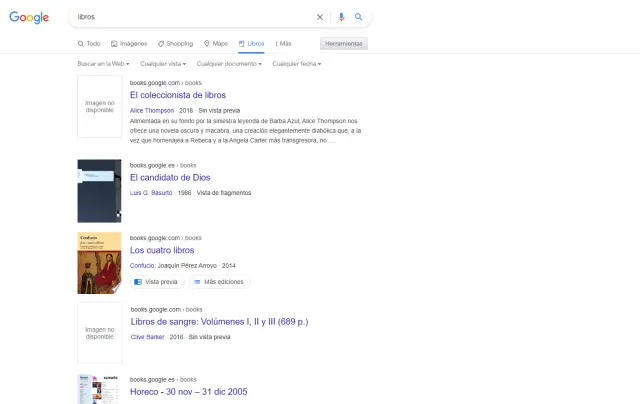Screen dimensions: 640x404
Task: Switch to the Shopping tab
Action: [x=176, y=44]
